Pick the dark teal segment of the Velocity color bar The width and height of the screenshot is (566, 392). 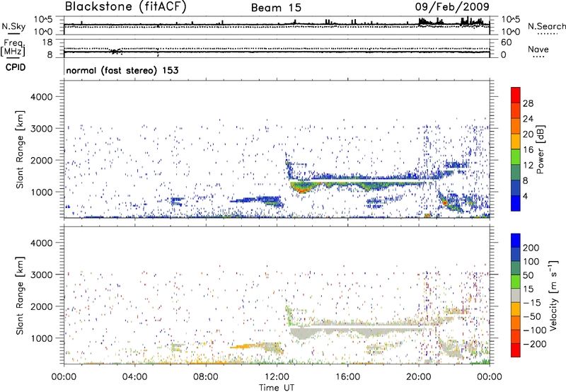(516, 268)
